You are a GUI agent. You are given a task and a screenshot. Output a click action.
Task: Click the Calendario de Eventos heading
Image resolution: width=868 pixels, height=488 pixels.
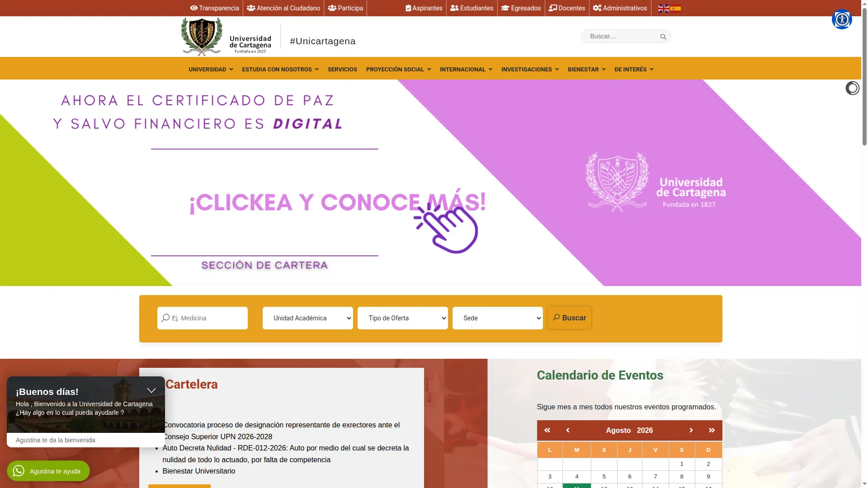600,375
